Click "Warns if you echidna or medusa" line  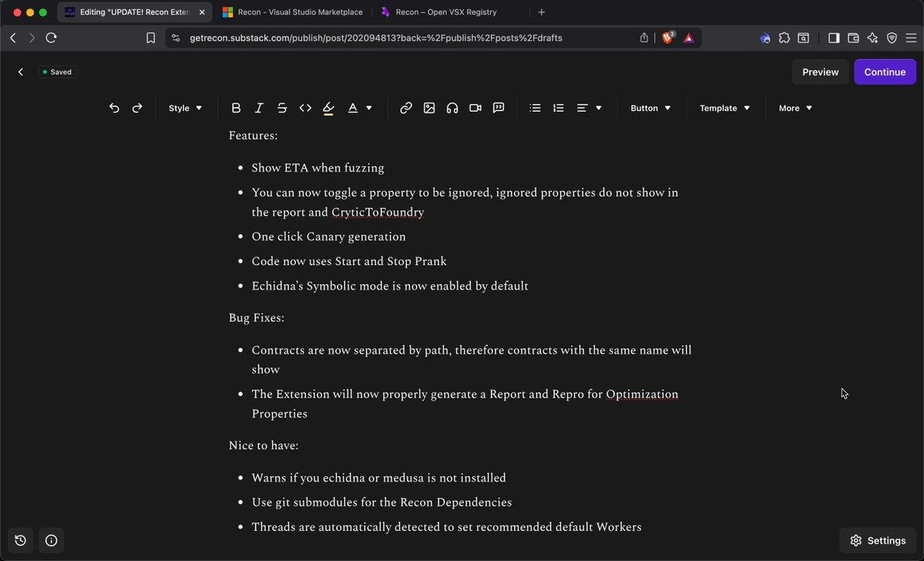(378, 478)
